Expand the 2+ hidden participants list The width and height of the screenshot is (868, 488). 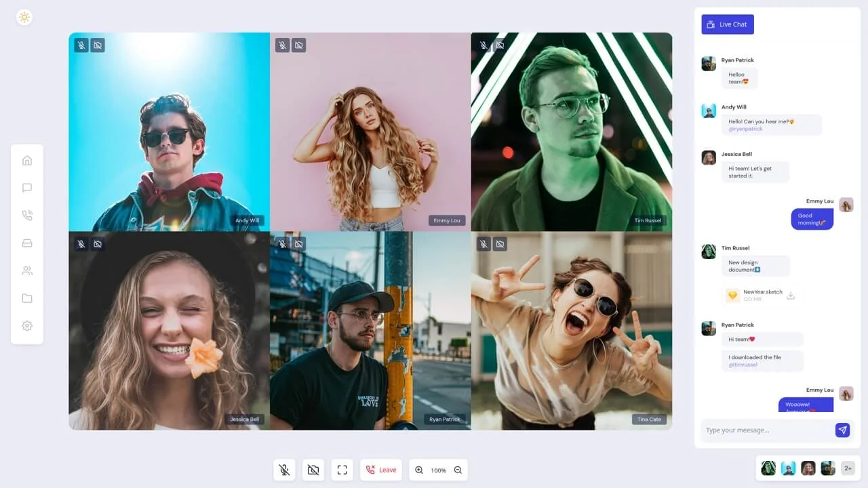click(x=848, y=468)
